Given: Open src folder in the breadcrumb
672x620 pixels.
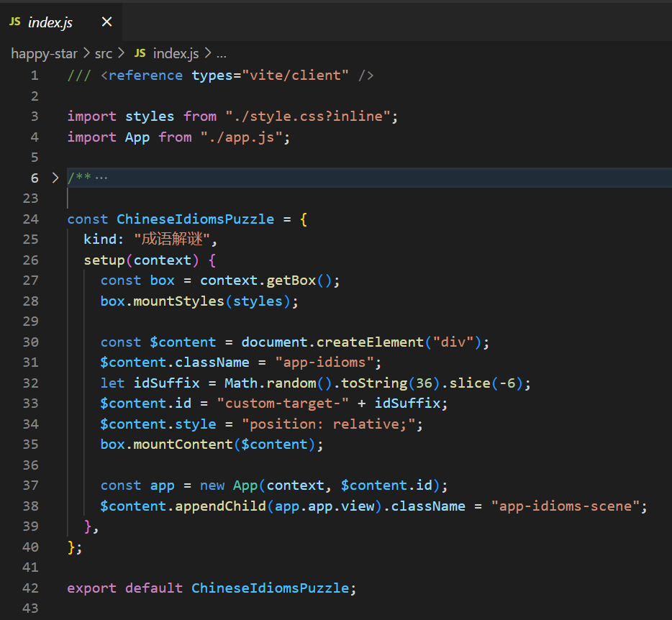Looking at the screenshot, I should [104, 53].
